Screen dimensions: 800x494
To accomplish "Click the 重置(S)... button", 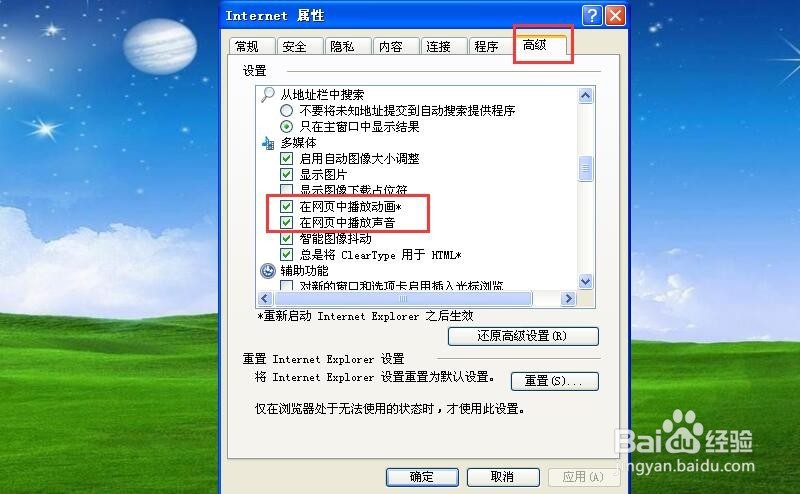I will (x=555, y=381).
